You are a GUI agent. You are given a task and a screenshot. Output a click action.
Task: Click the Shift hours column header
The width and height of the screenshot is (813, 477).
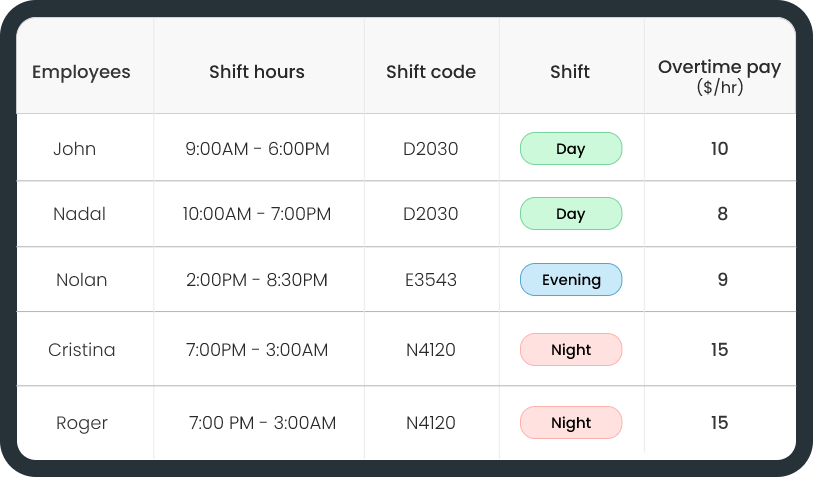coord(257,72)
